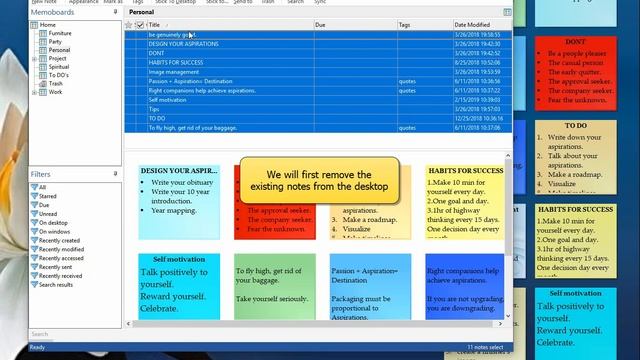The image size is (640, 360).
Task: Select the Furniture memoboard icon
Action: click(x=43, y=33)
